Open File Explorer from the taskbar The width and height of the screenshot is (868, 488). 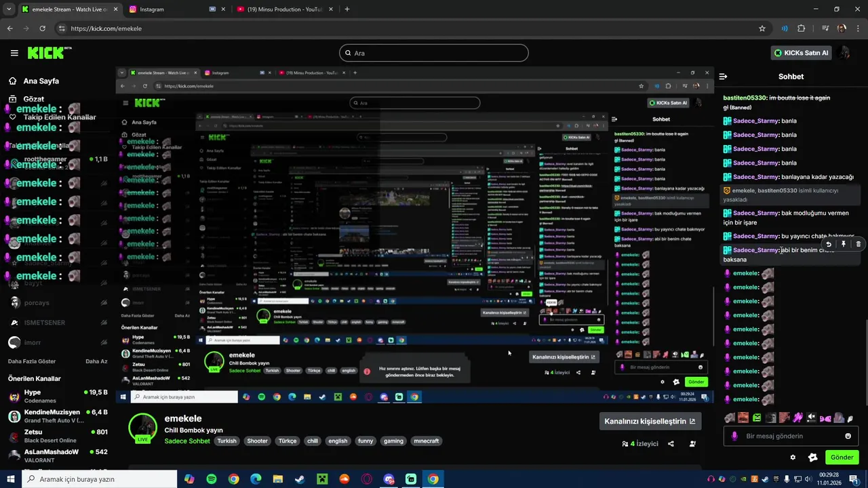[278, 479]
